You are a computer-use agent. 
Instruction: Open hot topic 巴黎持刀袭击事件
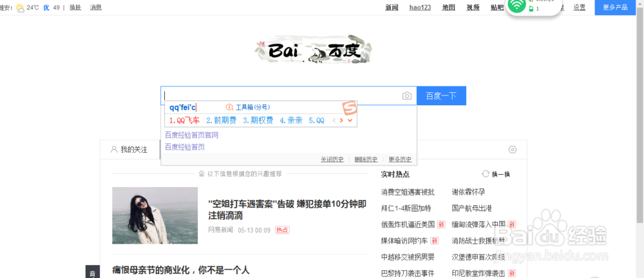(x=408, y=273)
